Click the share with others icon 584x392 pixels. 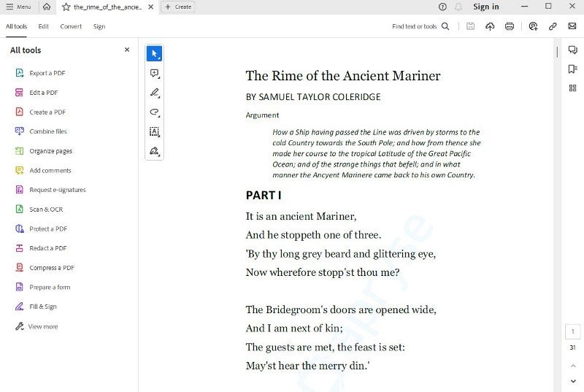[533, 26]
